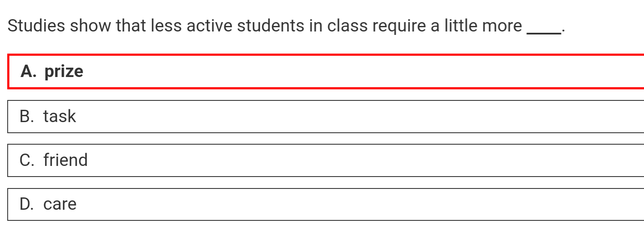The width and height of the screenshot is (644, 234).
Task: Click the word 'task' in option B
Action: tap(60, 117)
